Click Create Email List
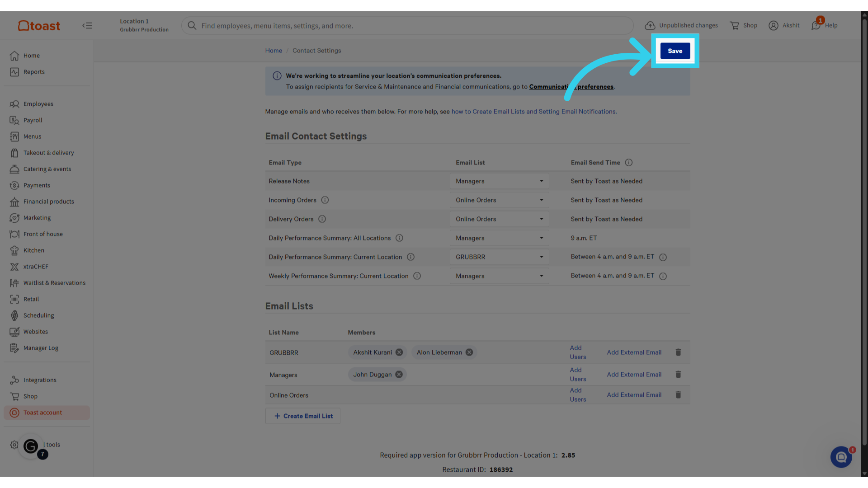868x488 pixels. click(x=302, y=416)
